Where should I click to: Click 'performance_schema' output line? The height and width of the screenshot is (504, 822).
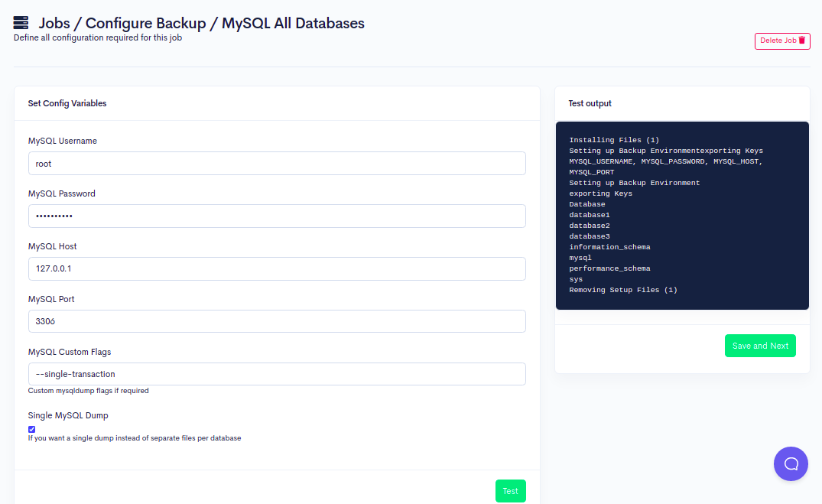(x=609, y=268)
